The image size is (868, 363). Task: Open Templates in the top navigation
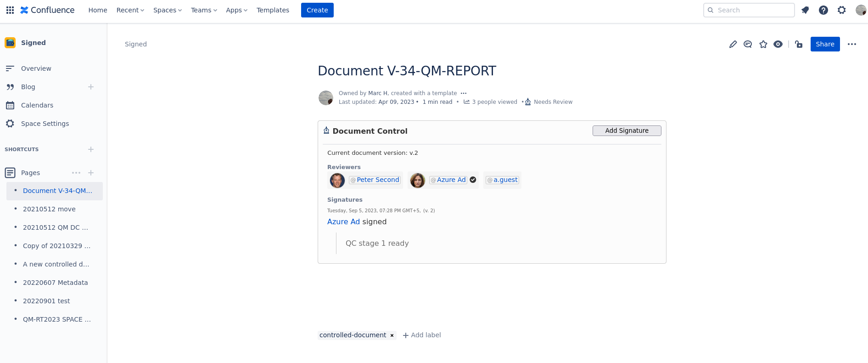(273, 10)
